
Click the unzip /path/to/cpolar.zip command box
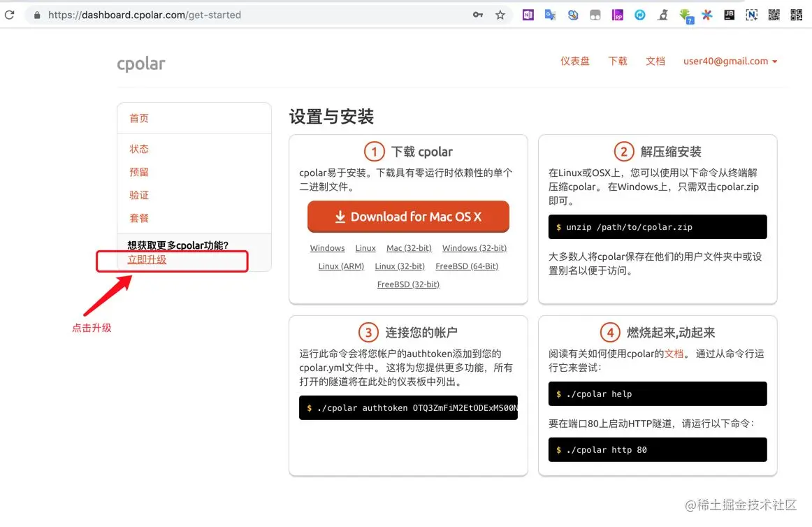click(658, 227)
